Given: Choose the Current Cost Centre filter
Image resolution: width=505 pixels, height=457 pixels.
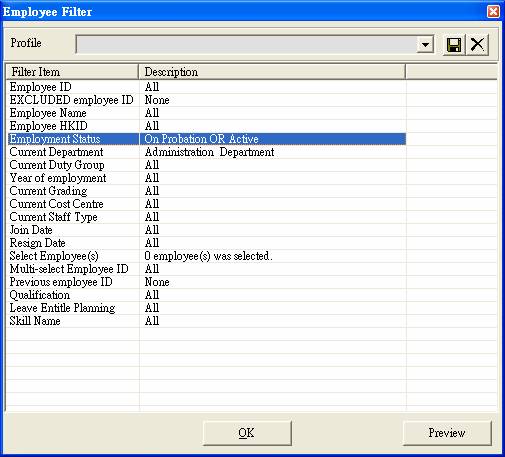Looking at the screenshot, I should 207,204.
